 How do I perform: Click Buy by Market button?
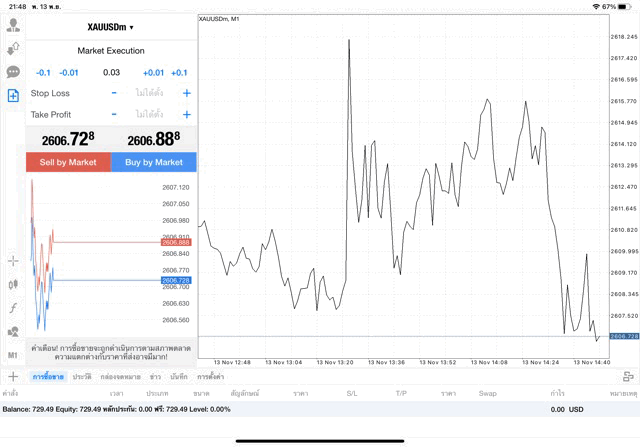tap(154, 162)
